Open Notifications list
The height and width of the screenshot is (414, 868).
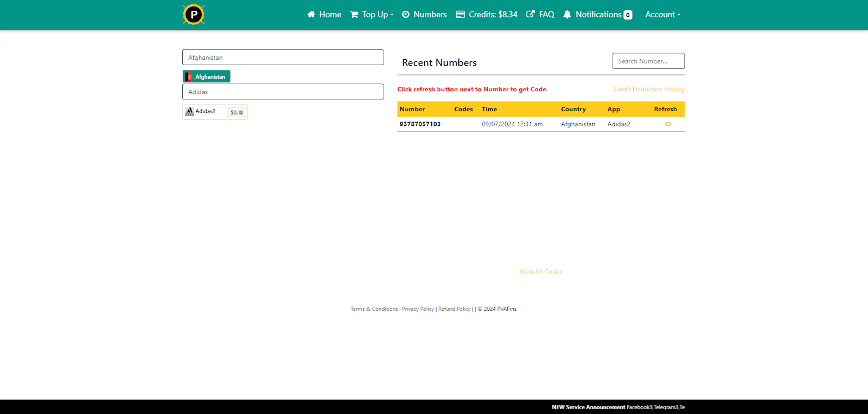pyautogui.click(x=597, y=15)
